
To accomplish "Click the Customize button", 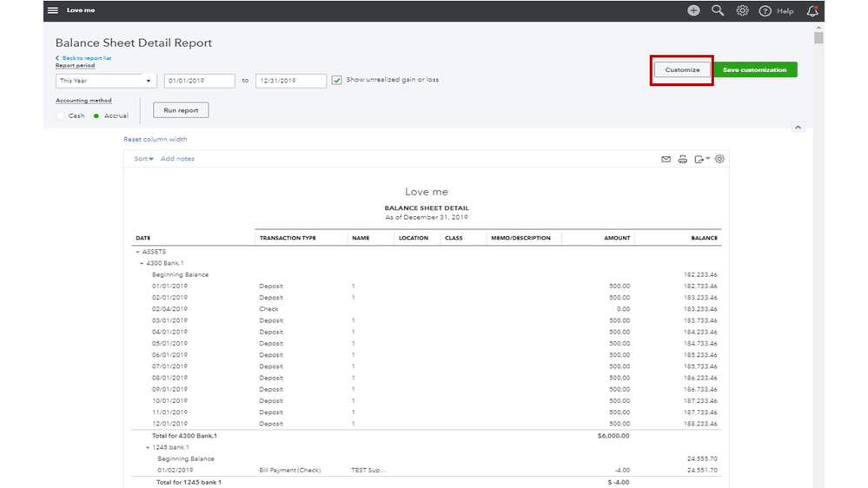I will pyautogui.click(x=682, y=69).
